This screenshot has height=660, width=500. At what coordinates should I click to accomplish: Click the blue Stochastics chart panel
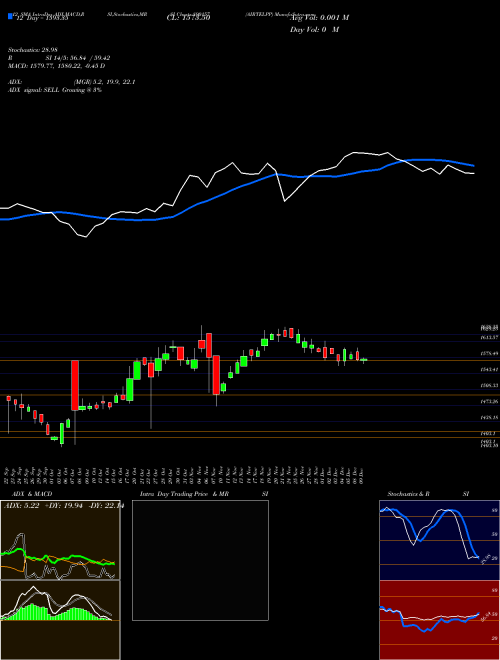point(439,540)
